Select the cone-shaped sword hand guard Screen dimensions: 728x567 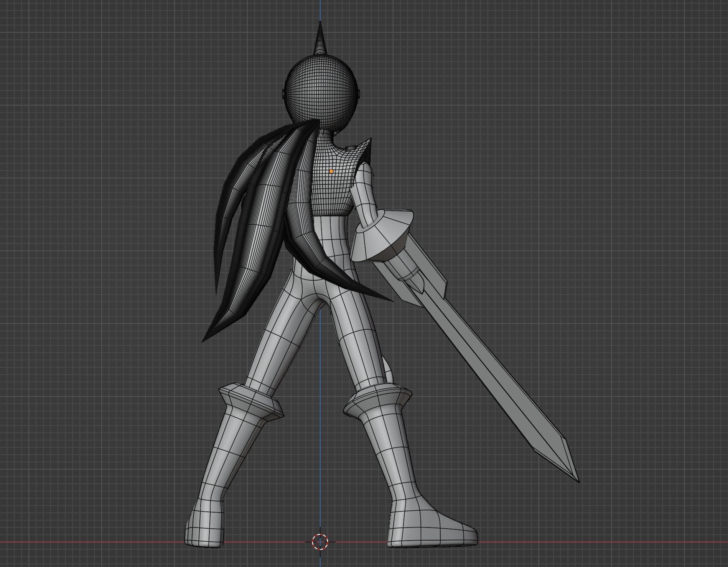(384, 236)
